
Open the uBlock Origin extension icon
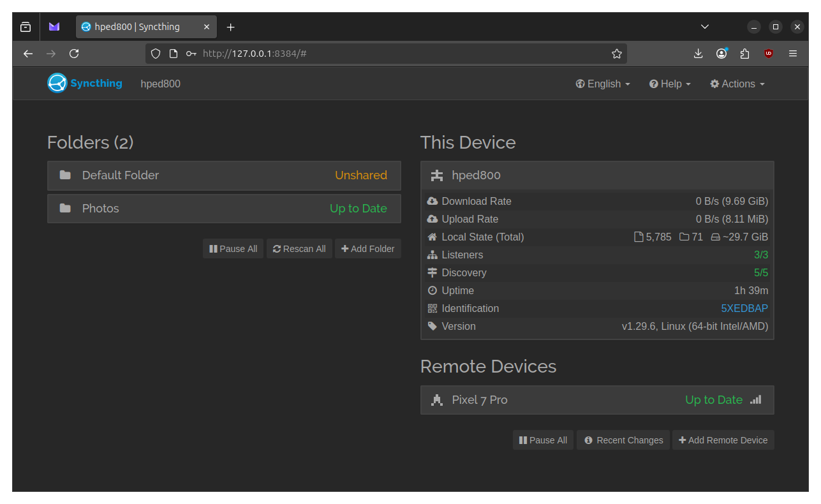[x=769, y=54]
